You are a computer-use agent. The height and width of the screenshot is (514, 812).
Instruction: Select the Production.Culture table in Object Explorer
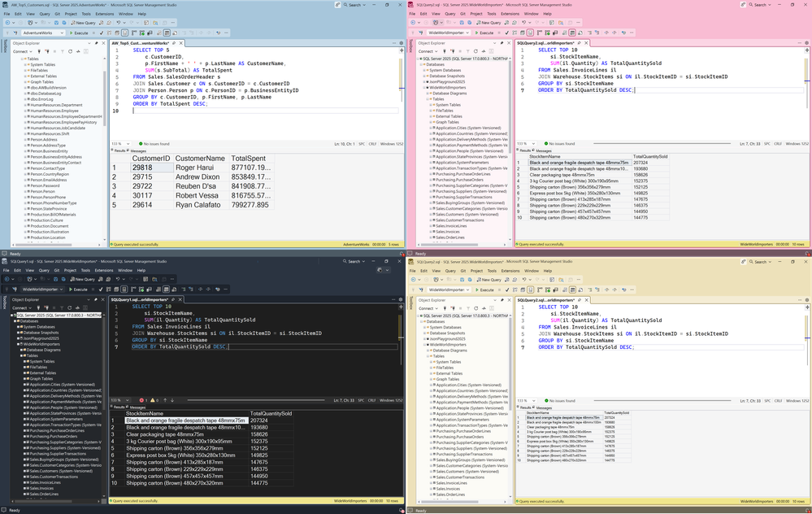tap(46, 220)
